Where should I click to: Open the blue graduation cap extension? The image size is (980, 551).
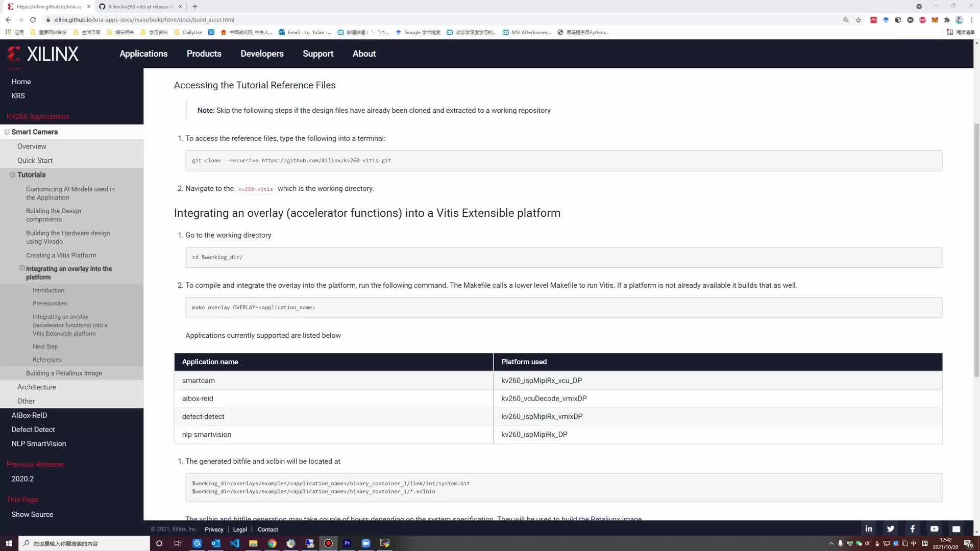pos(886,20)
